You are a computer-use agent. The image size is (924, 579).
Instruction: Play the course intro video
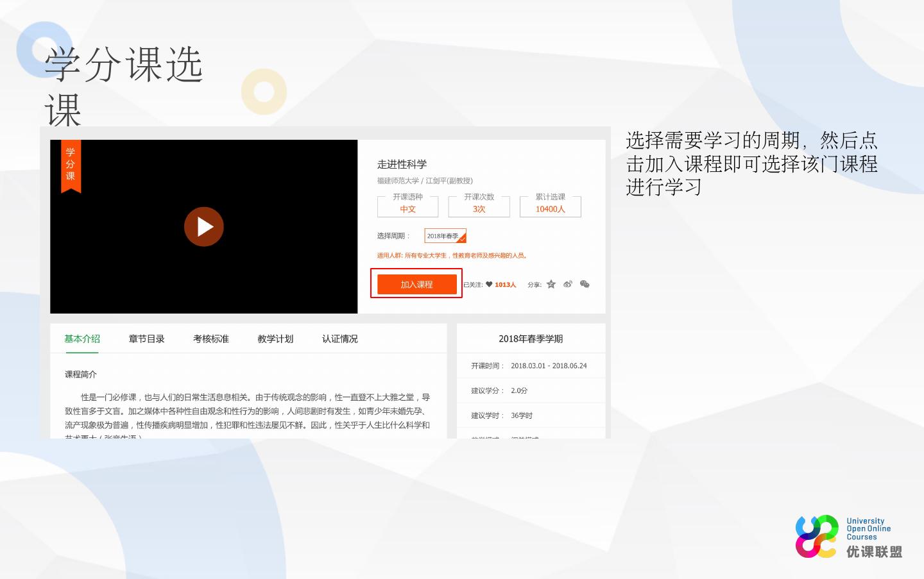204,226
